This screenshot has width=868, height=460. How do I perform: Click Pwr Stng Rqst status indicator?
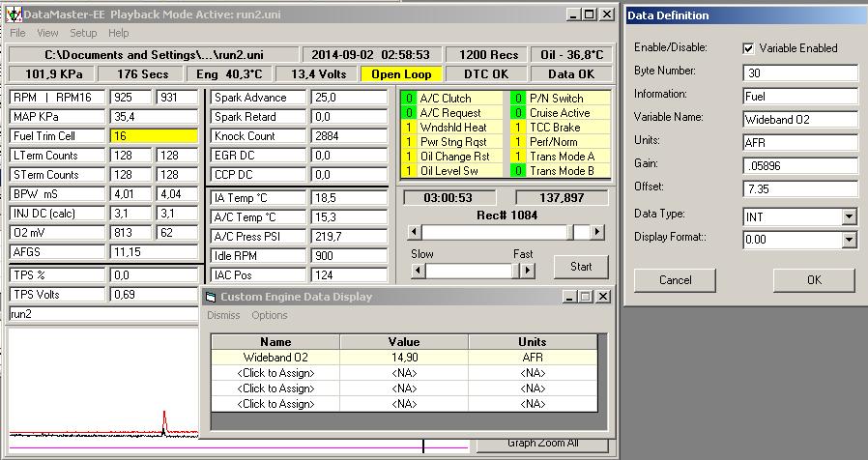409,142
